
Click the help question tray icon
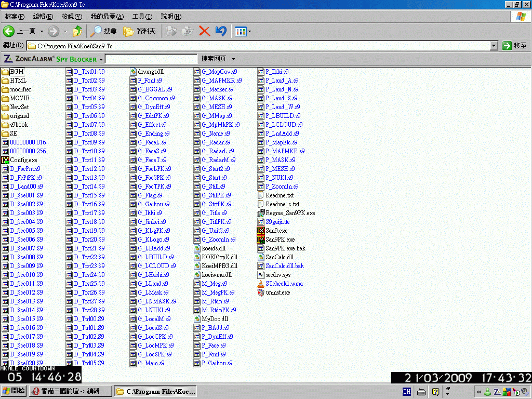coord(436,392)
